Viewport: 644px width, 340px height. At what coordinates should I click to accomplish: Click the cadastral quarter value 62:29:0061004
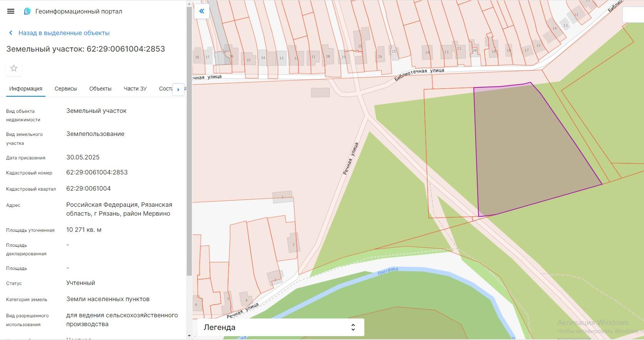click(x=89, y=188)
